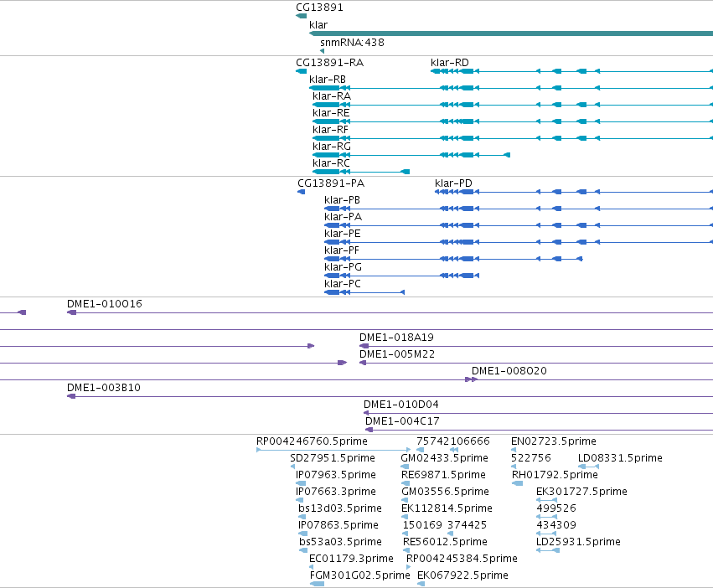Select the DME1-003B10 clone label
This screenshot has height=588, width=713.
click(x=104, y=388)
